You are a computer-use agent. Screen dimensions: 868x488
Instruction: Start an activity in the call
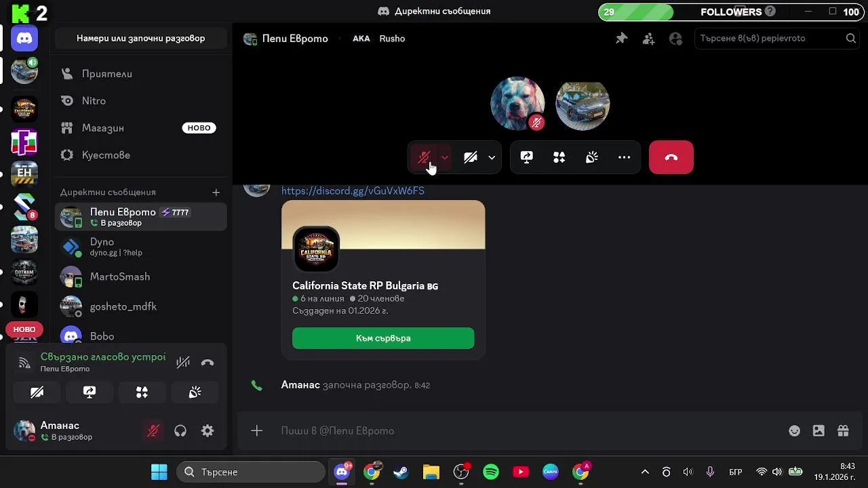(x=559, y=157)
